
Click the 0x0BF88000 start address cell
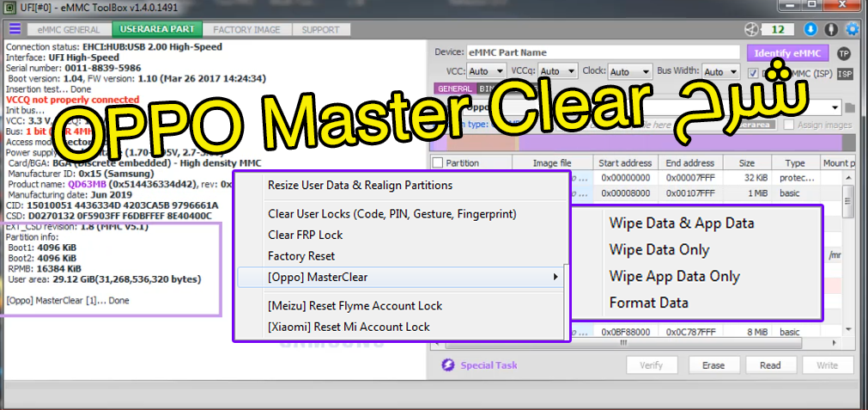coord(626,332)
